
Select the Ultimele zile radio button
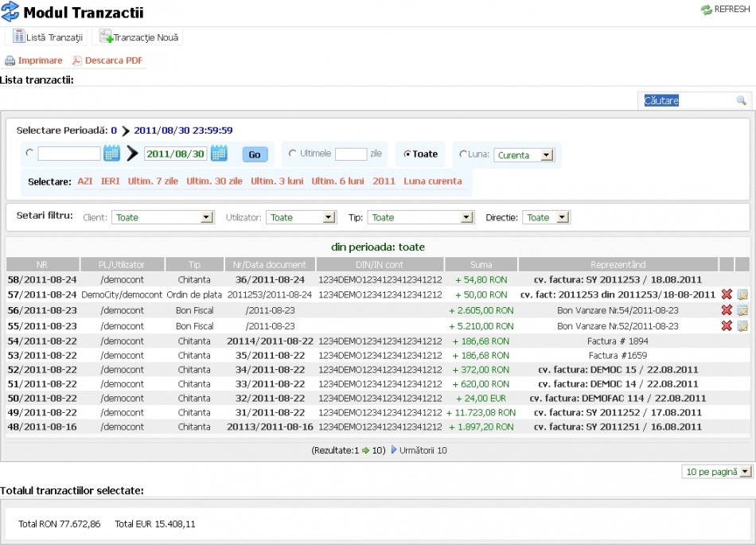pyautogui.click(x=292, y=154)
